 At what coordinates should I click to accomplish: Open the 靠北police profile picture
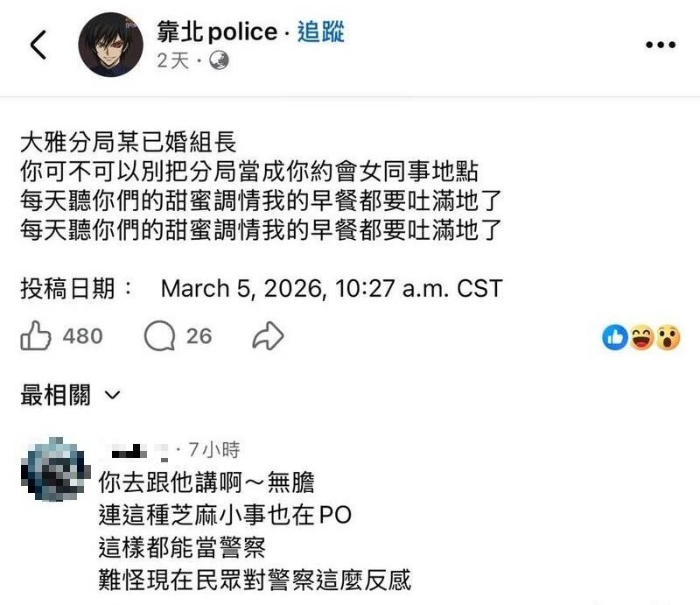[x=111, y=45]
